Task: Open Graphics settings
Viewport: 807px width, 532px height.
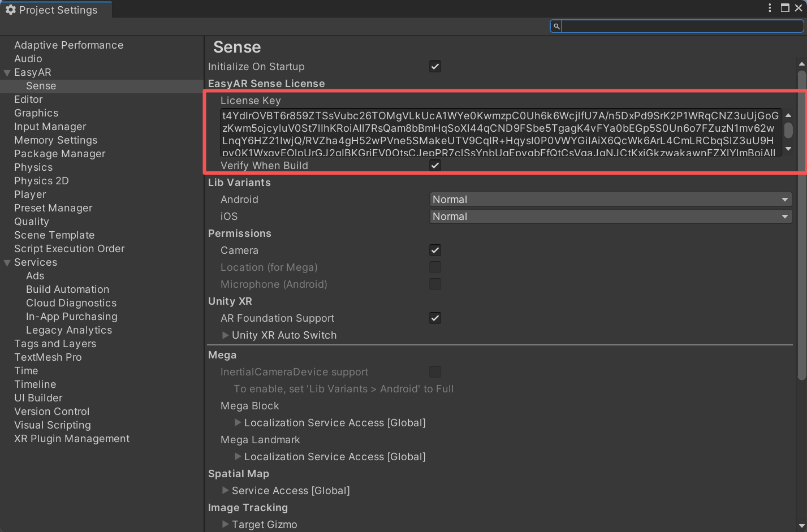Action: (36, 113)
